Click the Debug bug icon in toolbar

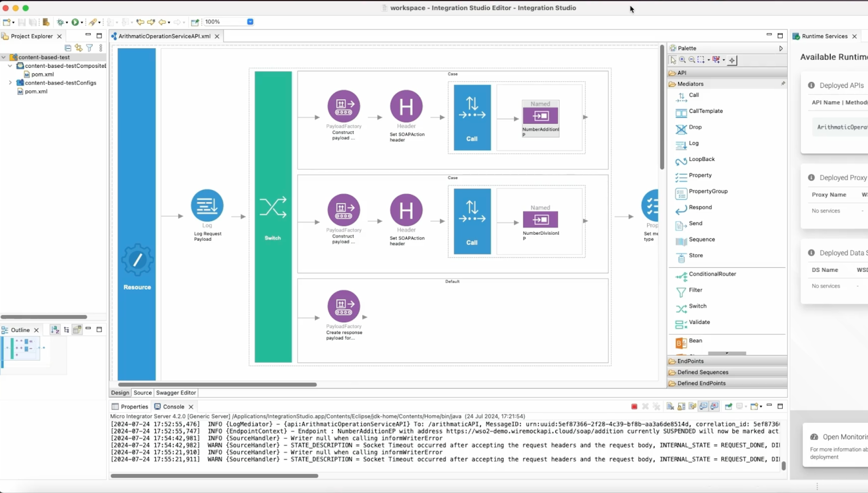click(x=60, y=22)
